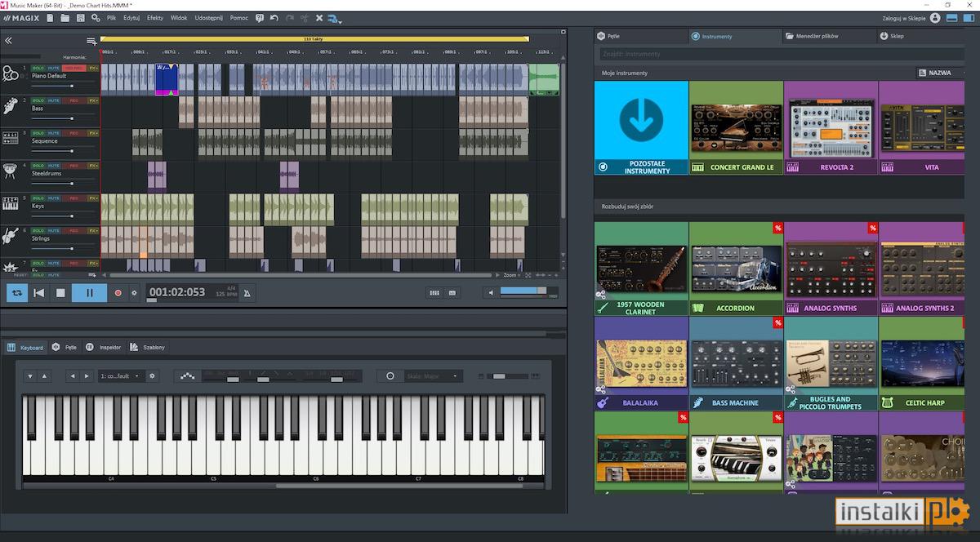
Task: Adjust the Piano Default track volume slider
Action: pyautogui.click(x=64, y=85)
